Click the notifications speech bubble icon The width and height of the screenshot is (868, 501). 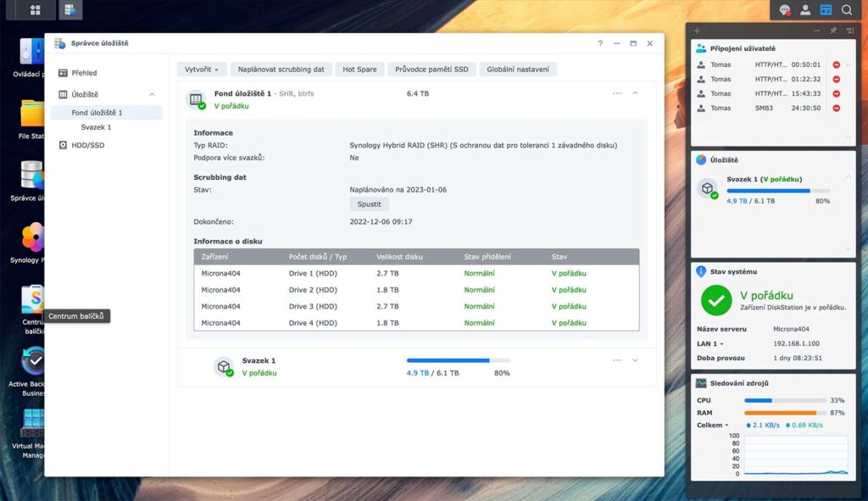coord(784,10)
